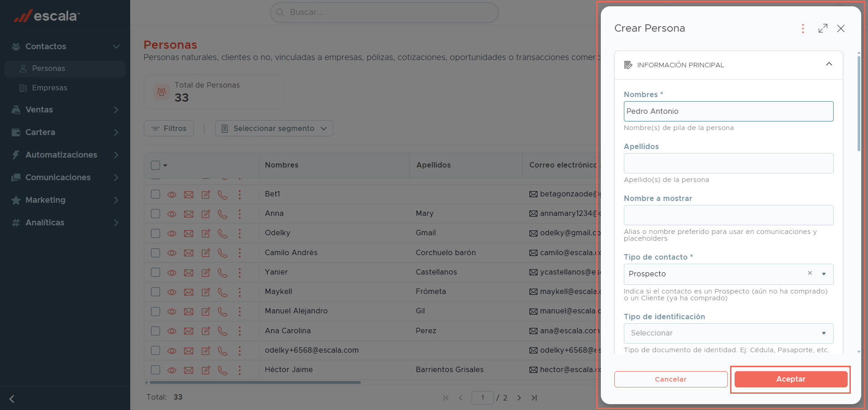Go to the previous page of results
The image size is (868, 410).
(x=461, y=398)
